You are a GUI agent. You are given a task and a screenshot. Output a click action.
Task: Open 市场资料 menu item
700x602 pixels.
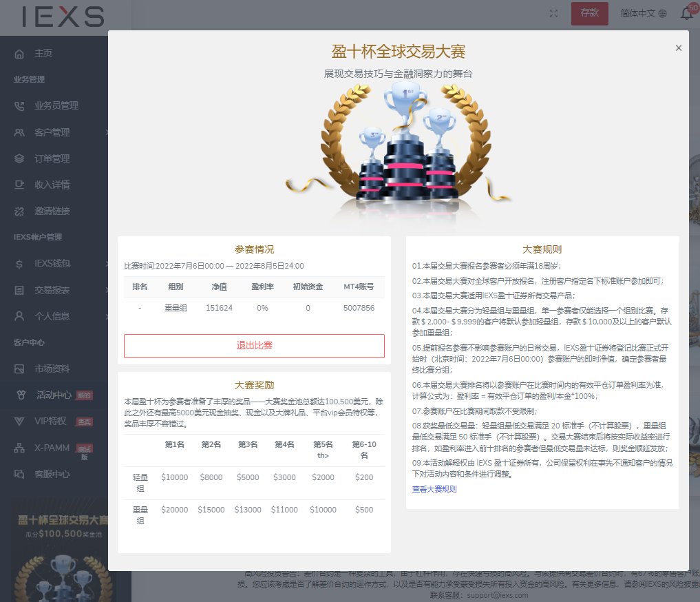tap(52, 369)
